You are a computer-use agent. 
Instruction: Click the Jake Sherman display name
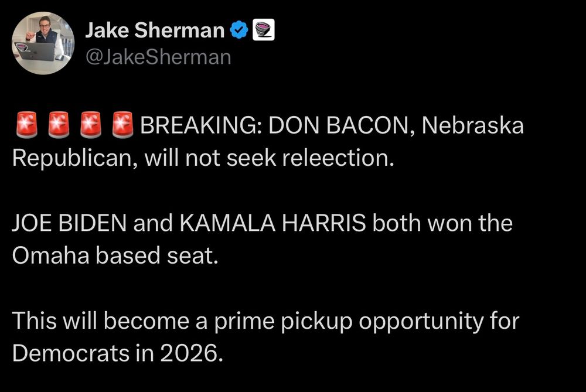[155, 30]
